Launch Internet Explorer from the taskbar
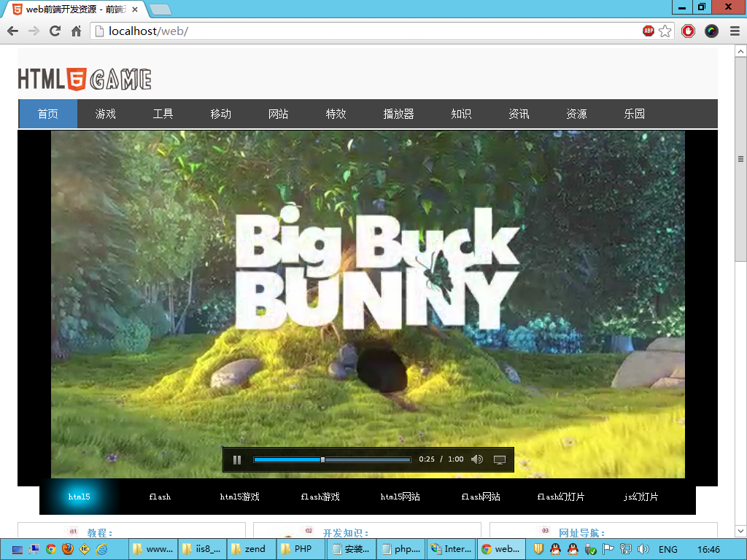 (x=101, y=550)
